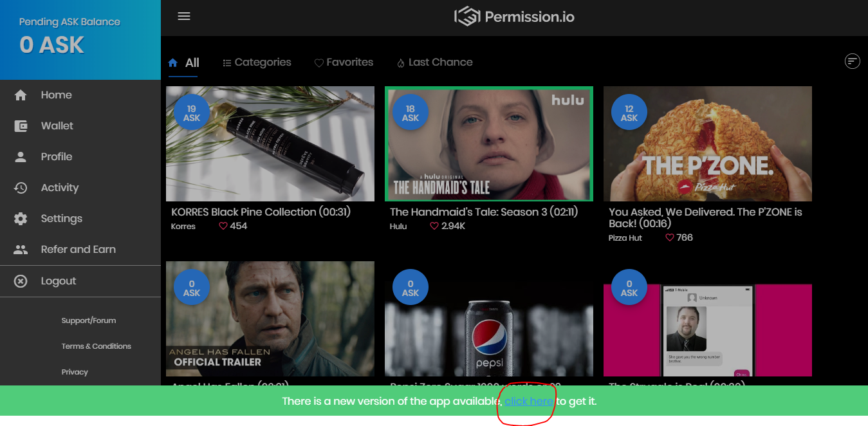This screenshot has width=868, height=426.
Task: Click the Pending ASK Balance panel
Action: click(x=80, y=40)
